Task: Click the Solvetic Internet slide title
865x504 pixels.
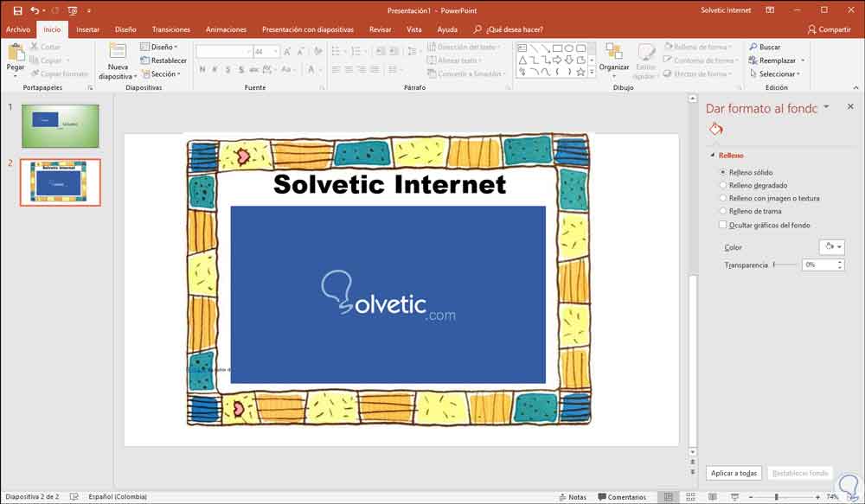Action: pos(389,184)
